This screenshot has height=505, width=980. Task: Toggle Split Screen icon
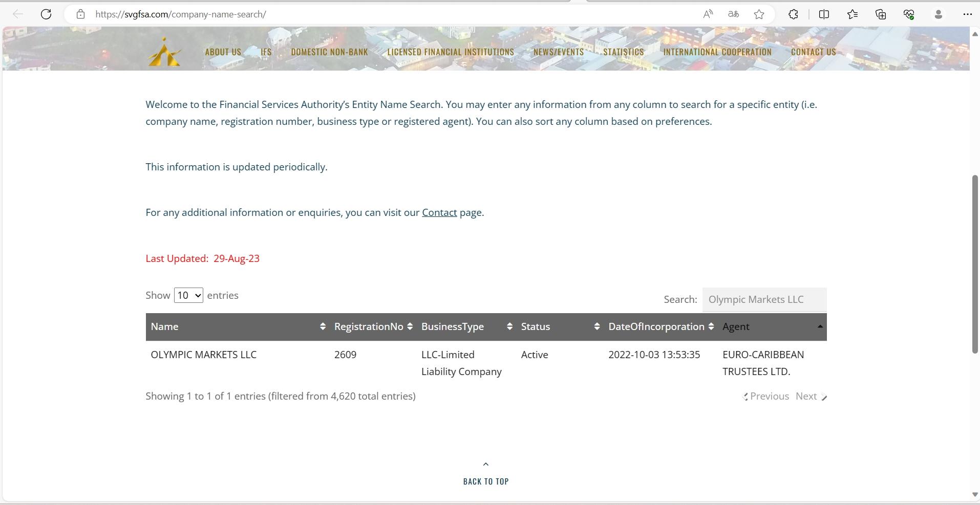824,14
